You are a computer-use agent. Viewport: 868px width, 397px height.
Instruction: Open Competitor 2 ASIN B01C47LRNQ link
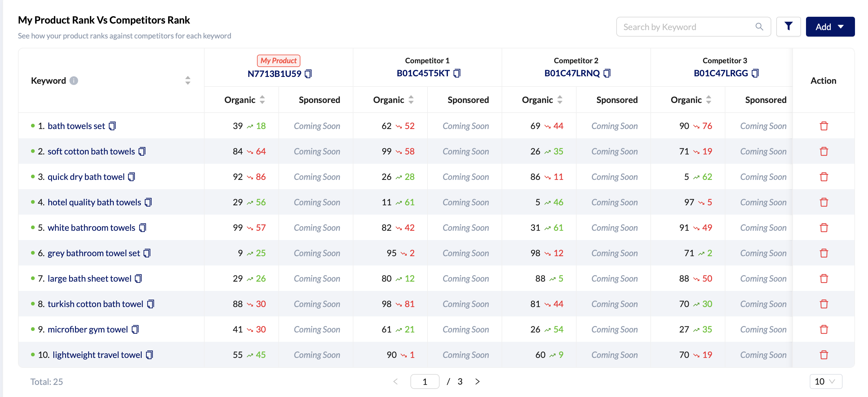tap(572, 73)
